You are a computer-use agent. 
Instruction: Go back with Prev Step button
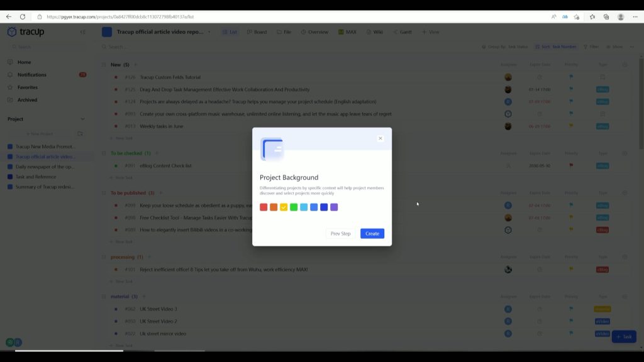[x=340, y=234]
